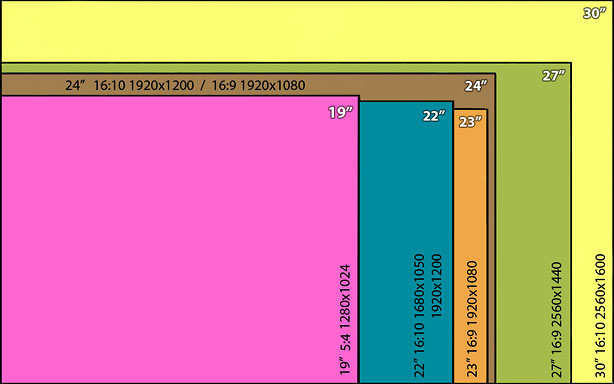Click the vertical 19" 5:4 1280x1024 text
Image resolution: width=614 pixels, height=384 pixels.
[x=345, y=320]
